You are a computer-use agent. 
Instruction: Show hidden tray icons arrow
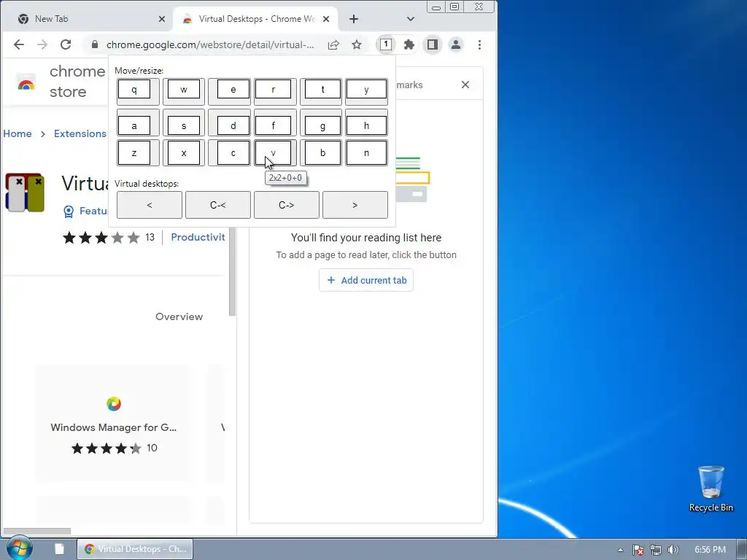coord(620,550)
